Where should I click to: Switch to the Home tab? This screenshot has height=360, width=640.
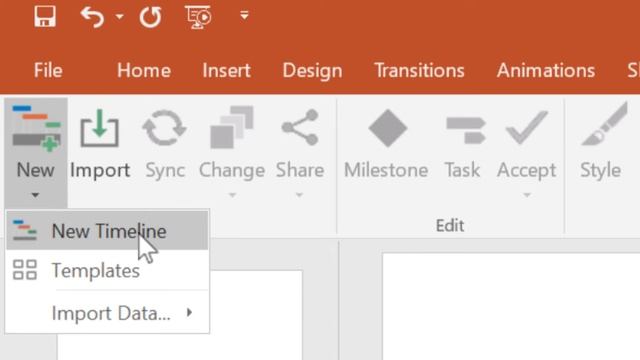pos(144,70)
